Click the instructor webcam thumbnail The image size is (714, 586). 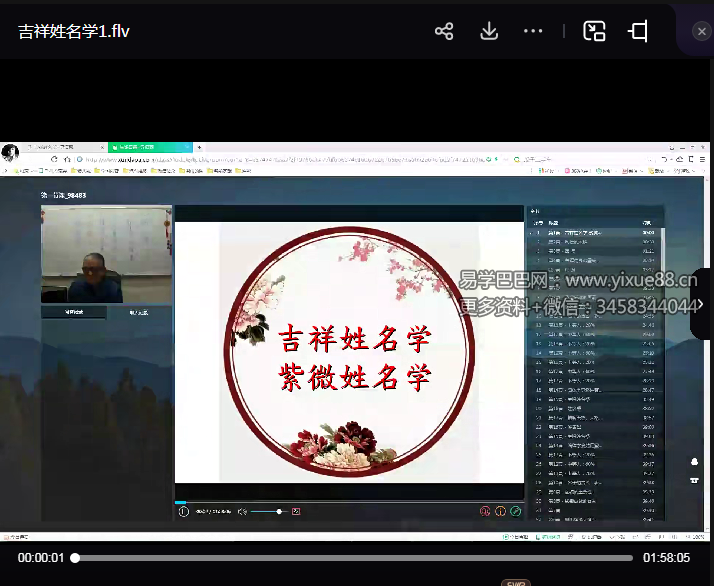pos(107,254)
